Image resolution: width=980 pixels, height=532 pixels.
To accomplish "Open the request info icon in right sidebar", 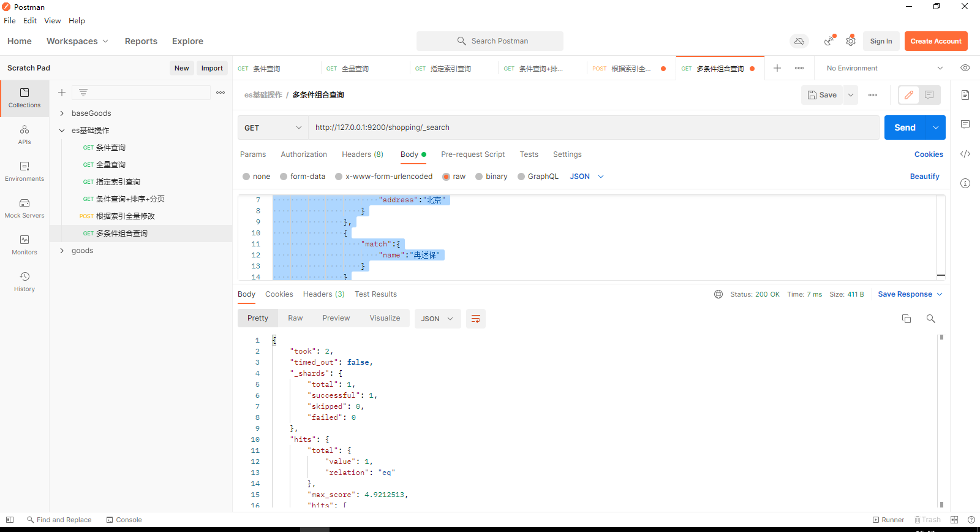I will [965, 183].
